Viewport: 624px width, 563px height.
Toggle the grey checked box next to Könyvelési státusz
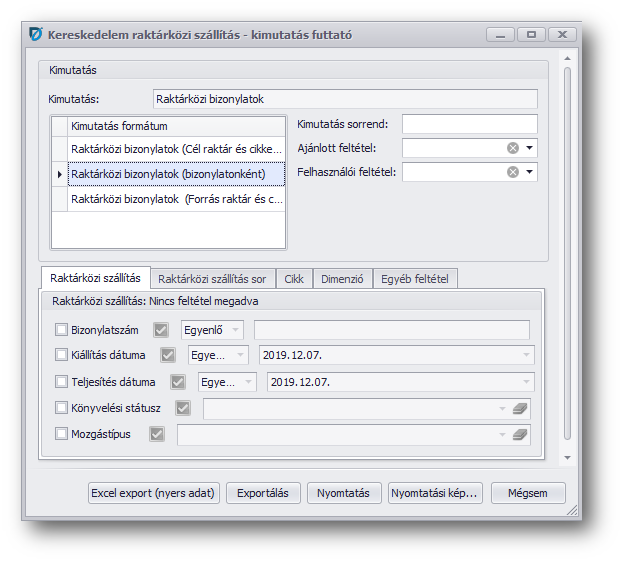[183, 408]
